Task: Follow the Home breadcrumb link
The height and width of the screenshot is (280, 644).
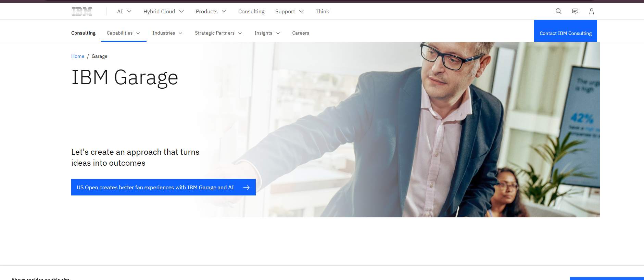Action: point(78,56)
